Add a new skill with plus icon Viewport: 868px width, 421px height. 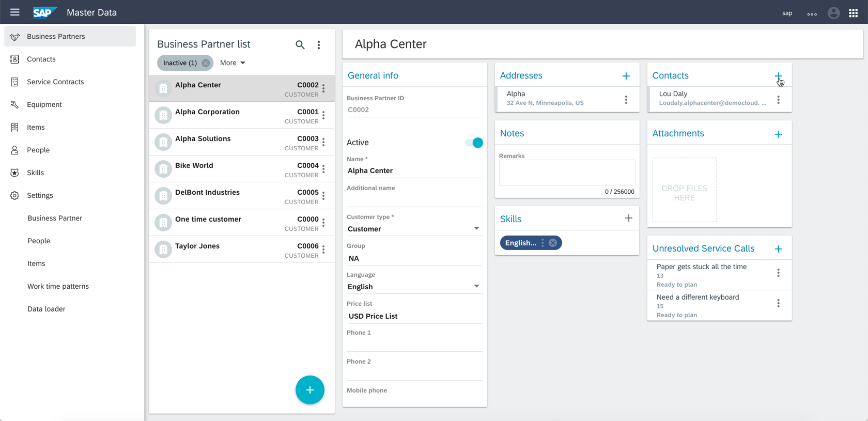click(x=628, y=219)
